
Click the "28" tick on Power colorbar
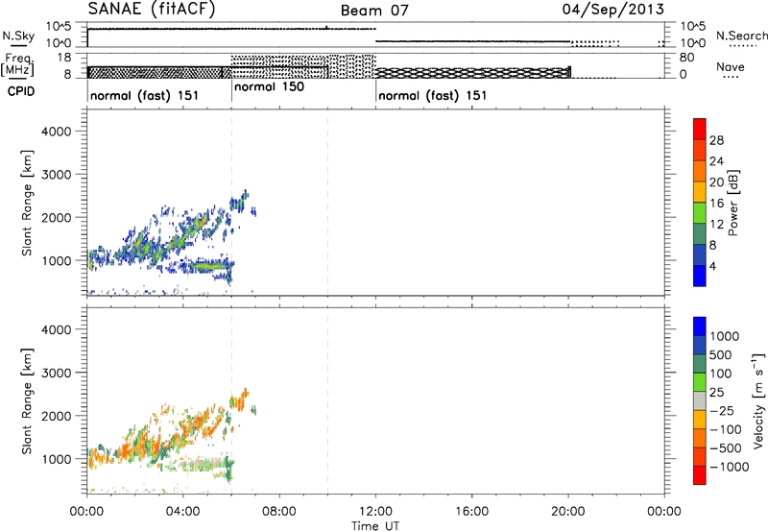pos(716,140)
